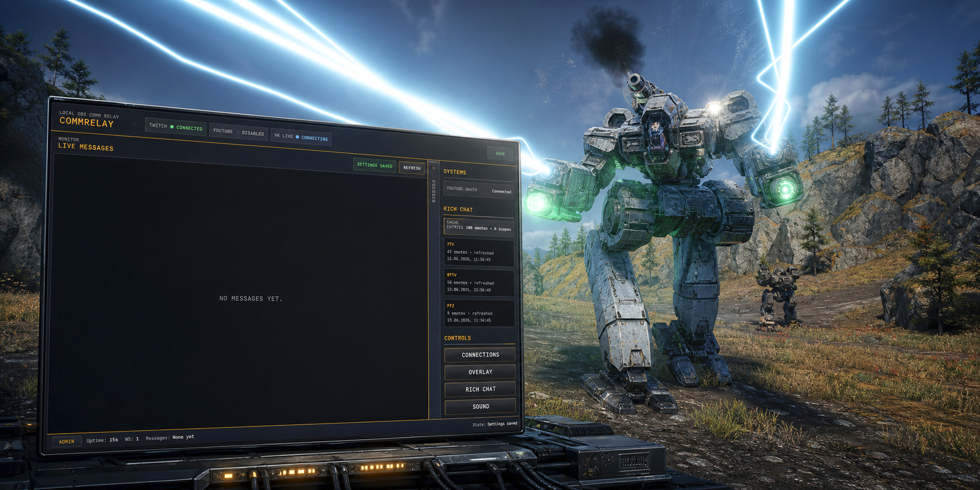Select the FFZ emotes card
Image resolution: width=980 pixels, height=490 pixels.
480,313
